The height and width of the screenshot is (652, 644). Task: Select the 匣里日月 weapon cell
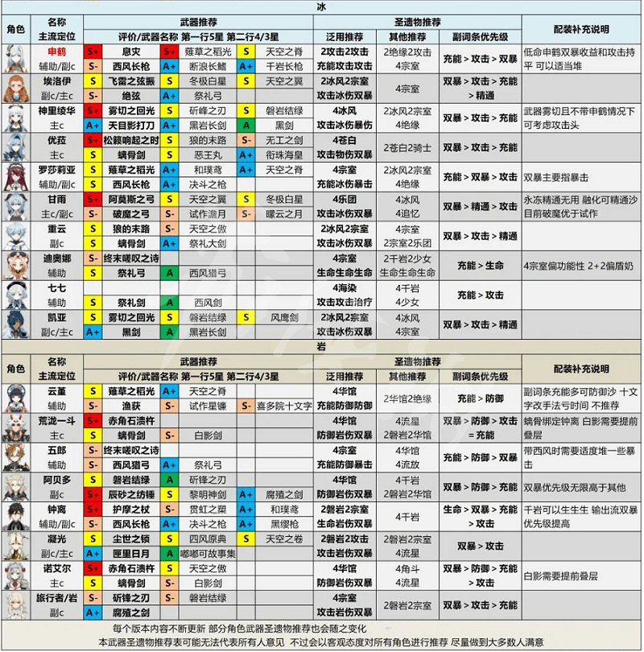pos(131,554)
